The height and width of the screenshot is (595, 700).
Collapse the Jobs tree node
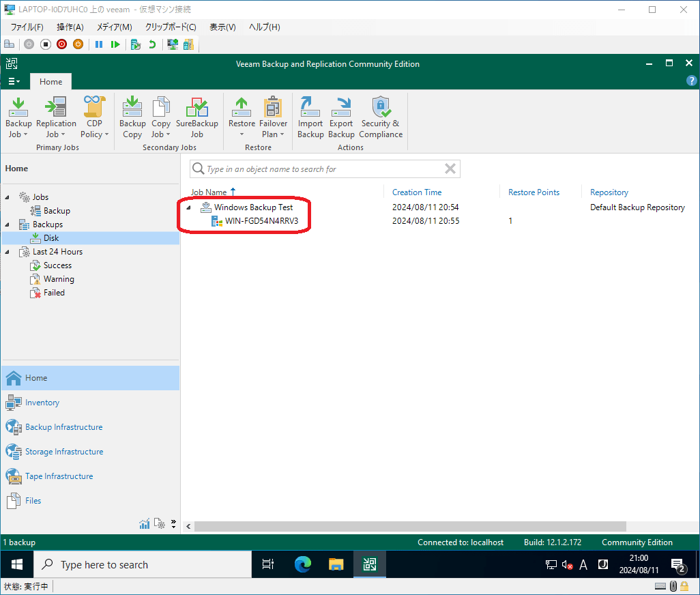click(x=7, y=197)
